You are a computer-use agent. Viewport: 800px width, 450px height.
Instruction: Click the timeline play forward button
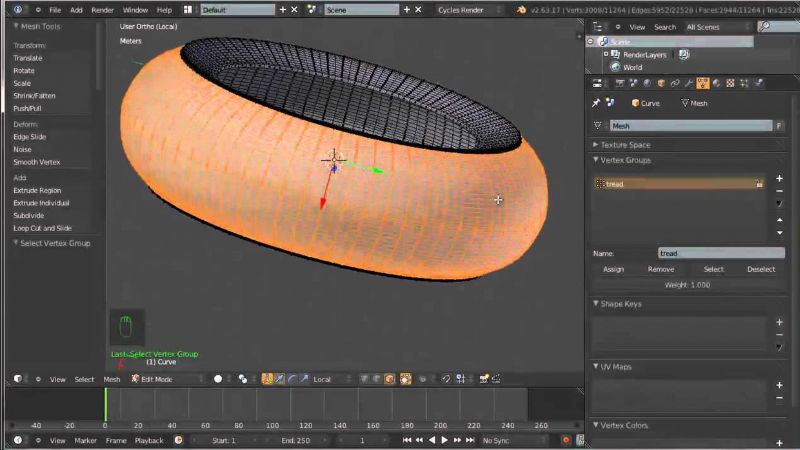click(x=444, y=440)
